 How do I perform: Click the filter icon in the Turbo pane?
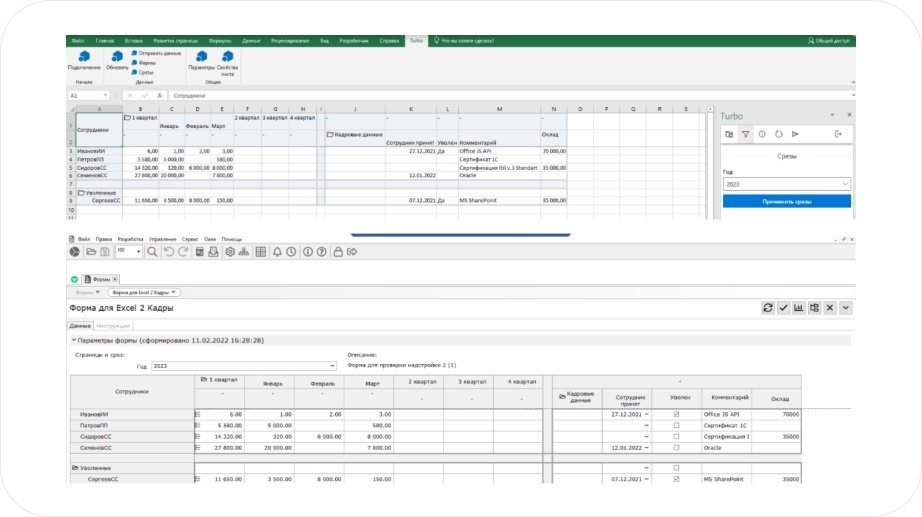point(746,133)
